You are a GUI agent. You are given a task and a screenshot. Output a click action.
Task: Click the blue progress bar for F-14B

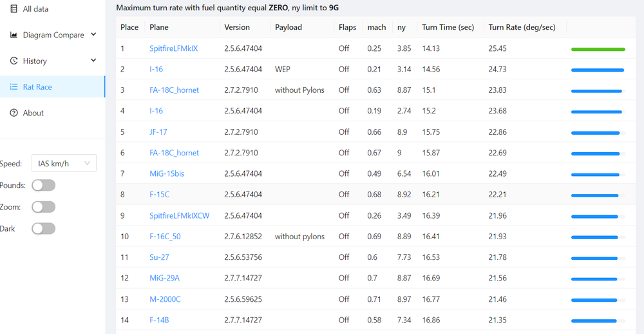(x=598, y=321)
